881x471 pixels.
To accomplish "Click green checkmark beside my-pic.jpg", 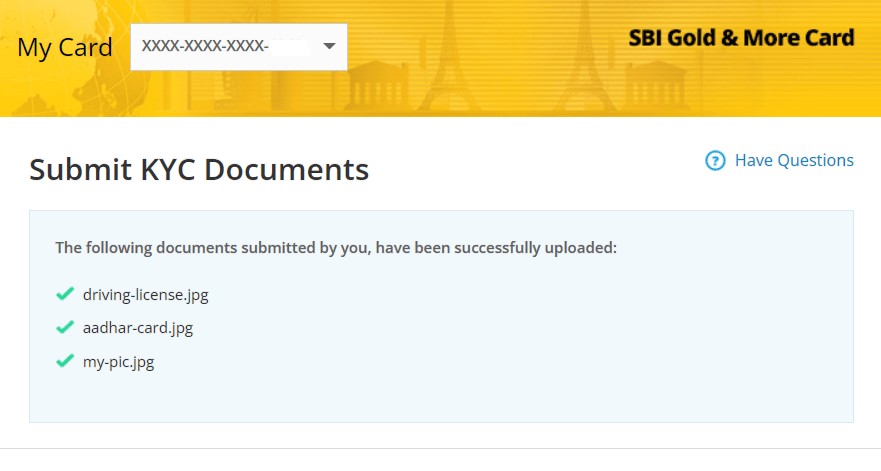I will [65, 361].
